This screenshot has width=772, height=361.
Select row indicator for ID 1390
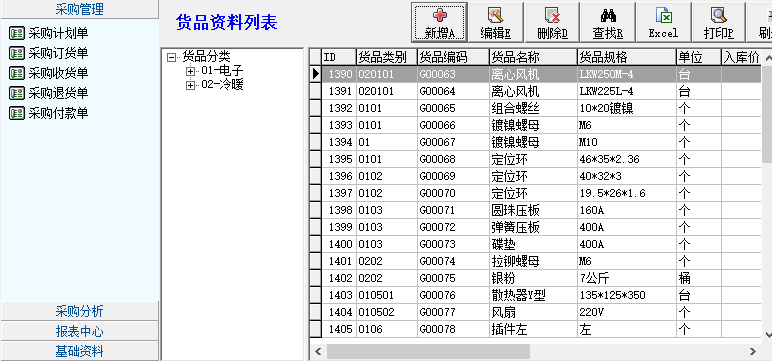pos(316,74)
